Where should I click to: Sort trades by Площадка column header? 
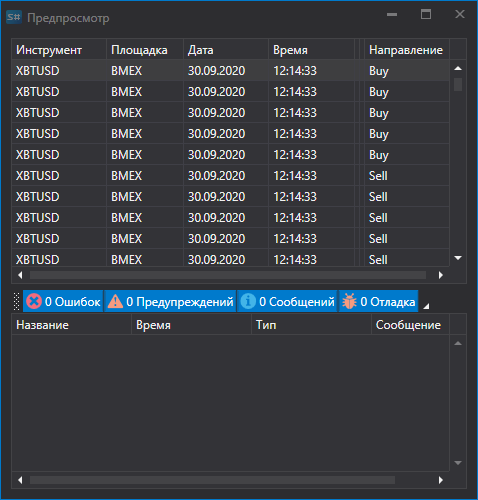click(x=145, y=50)
